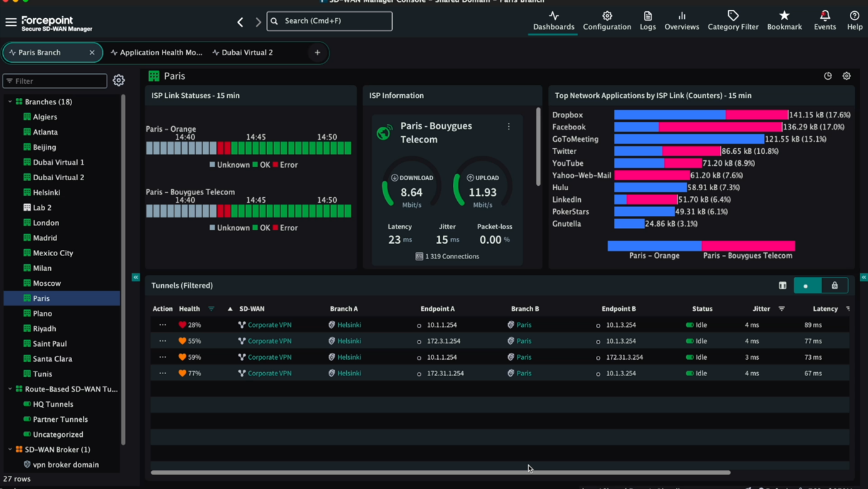Click the Paris – Orange status timeline

point(249,148)
